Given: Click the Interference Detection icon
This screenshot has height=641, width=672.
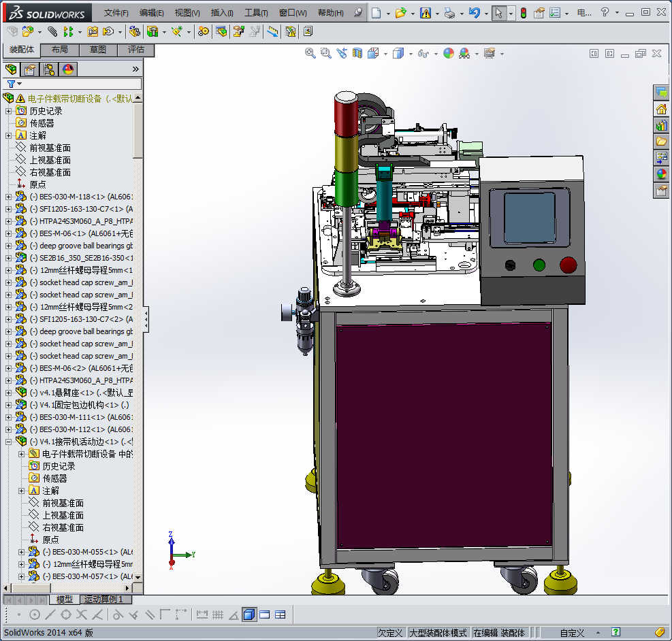Looking at the screenshot, I should click(x=290, y=31).
